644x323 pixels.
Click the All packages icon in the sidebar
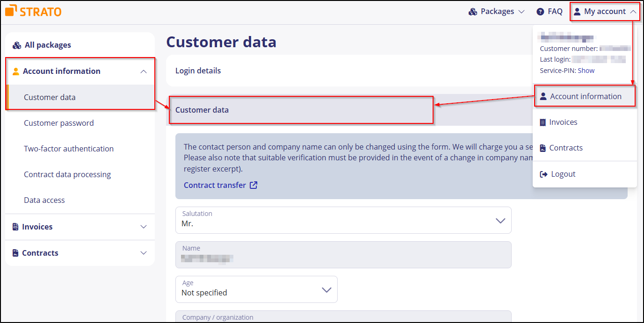pos(17,44)
